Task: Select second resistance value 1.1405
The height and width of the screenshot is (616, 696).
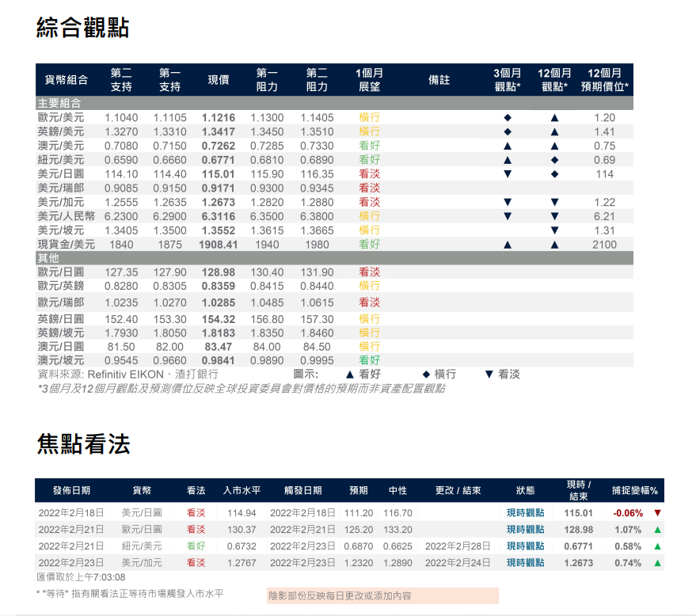Action: [x=317, y=118]
